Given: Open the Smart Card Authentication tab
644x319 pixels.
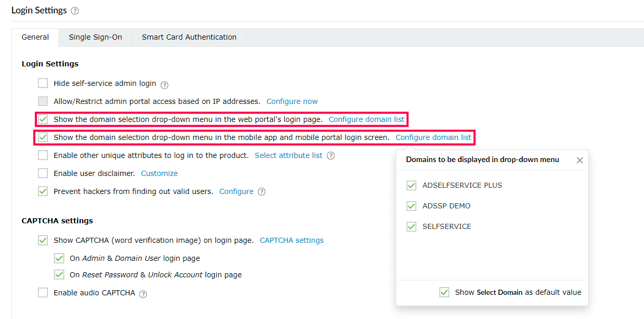Looking at the screenshot, I should click(189, 37).
